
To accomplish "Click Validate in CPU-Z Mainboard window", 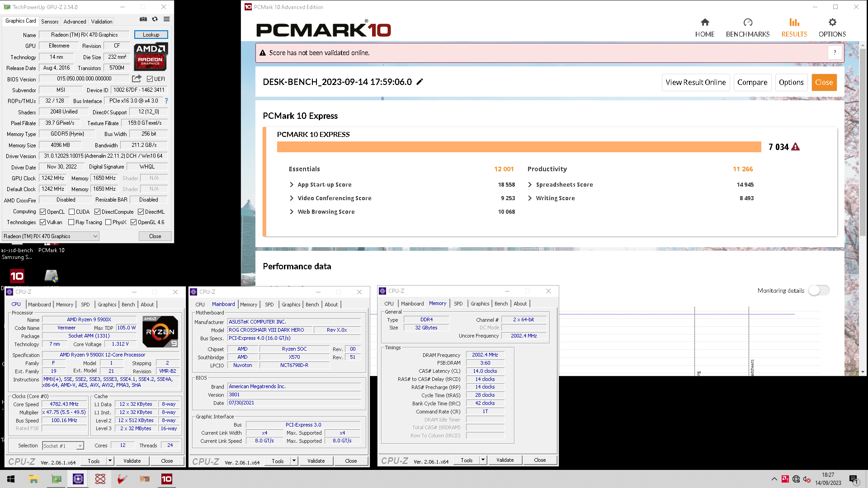I will point(316,461).
